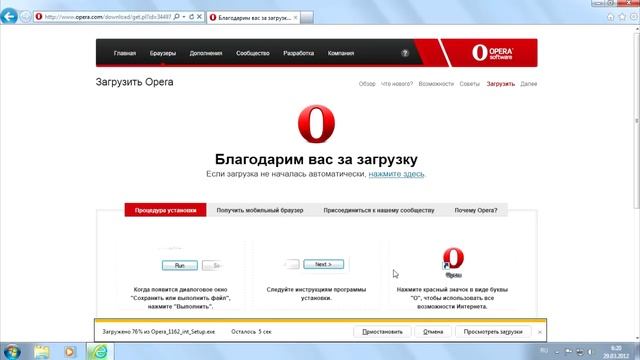Open Windows Media Player from taskbar

tap(69, 352)
